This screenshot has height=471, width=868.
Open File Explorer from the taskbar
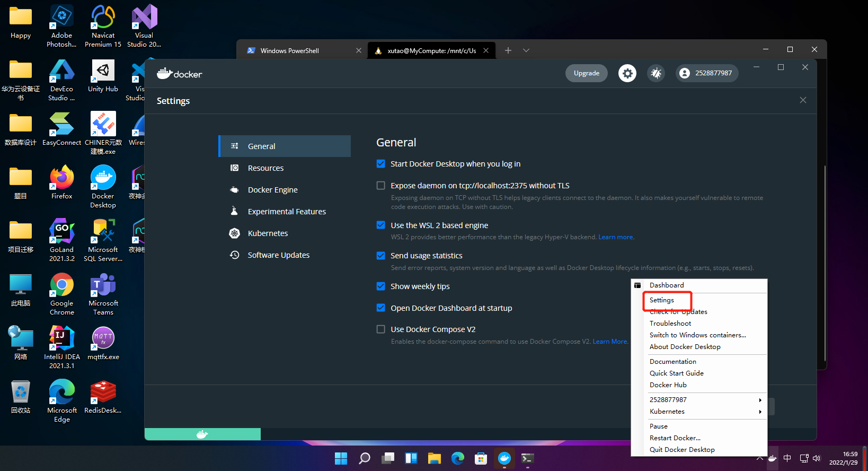pos(435,458)
